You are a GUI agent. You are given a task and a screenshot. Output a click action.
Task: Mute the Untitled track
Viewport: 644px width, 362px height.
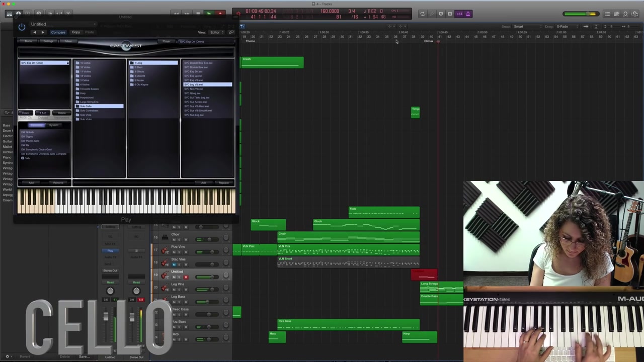tap(174, 277)
